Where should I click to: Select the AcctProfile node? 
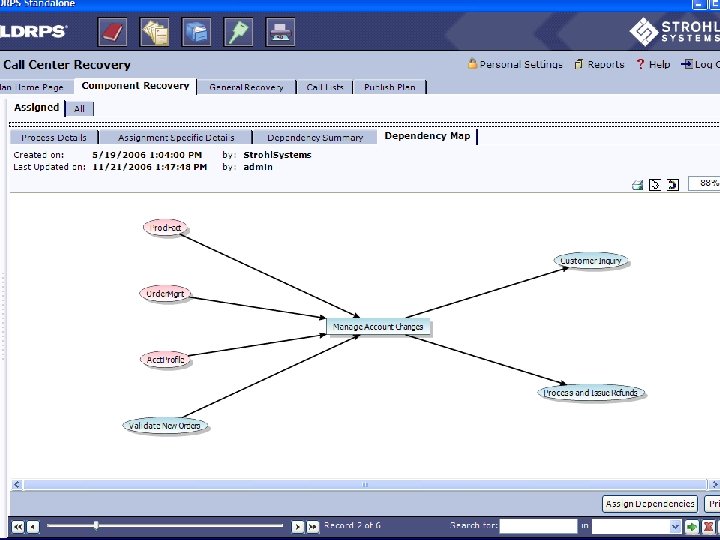coord(165,360)
